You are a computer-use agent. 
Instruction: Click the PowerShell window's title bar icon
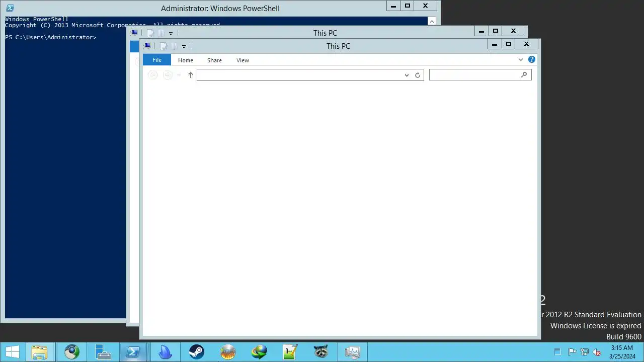coord(10,8)
